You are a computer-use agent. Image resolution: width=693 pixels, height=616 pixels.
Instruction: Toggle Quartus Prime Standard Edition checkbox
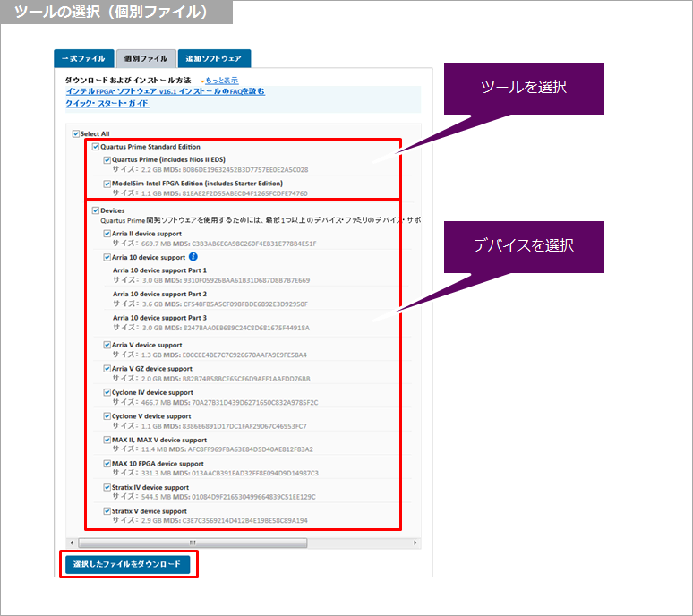click(x=96, y=147)
